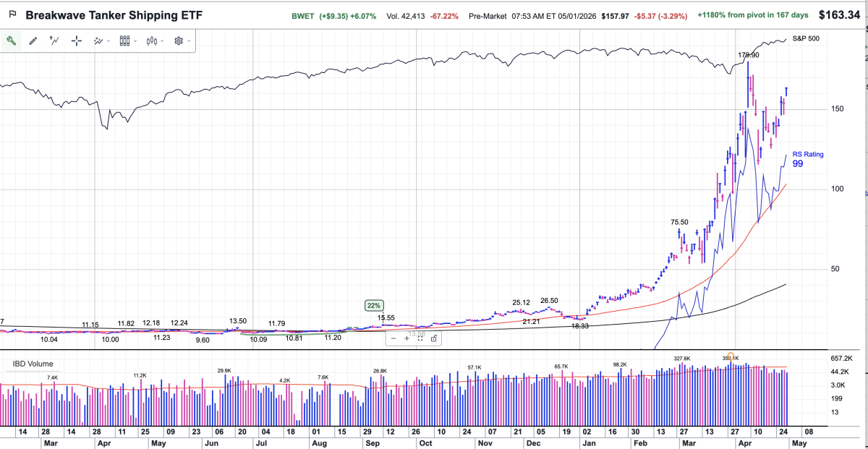
Task: Open the candlestick chart type dropdown
Action: [155, 41]
